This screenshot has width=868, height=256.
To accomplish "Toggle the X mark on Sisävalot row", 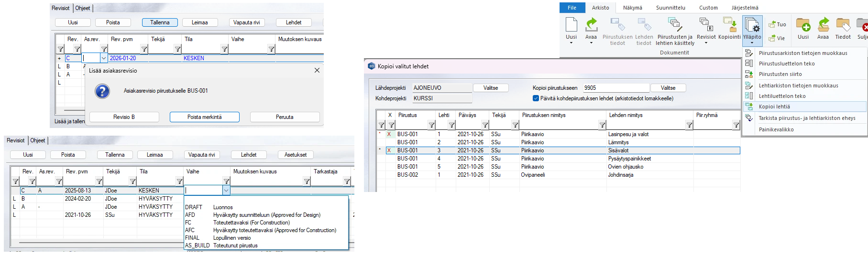I will coord(389,150).
